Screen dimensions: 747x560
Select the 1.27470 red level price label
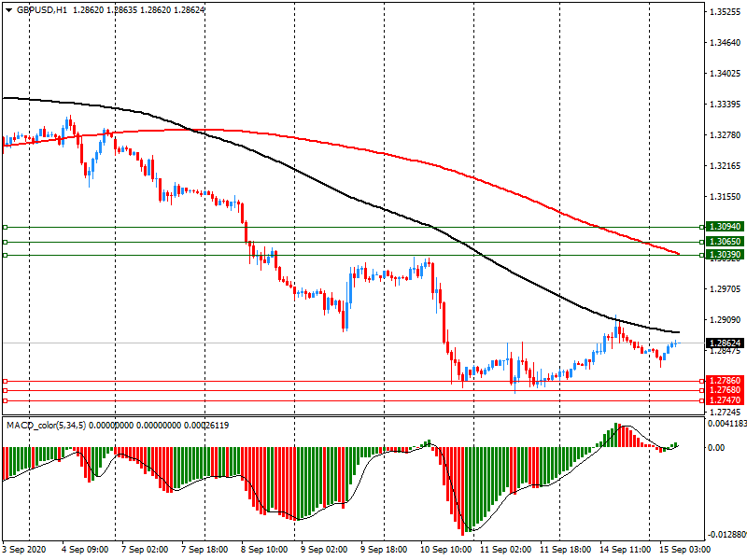(x=725, y=400)
